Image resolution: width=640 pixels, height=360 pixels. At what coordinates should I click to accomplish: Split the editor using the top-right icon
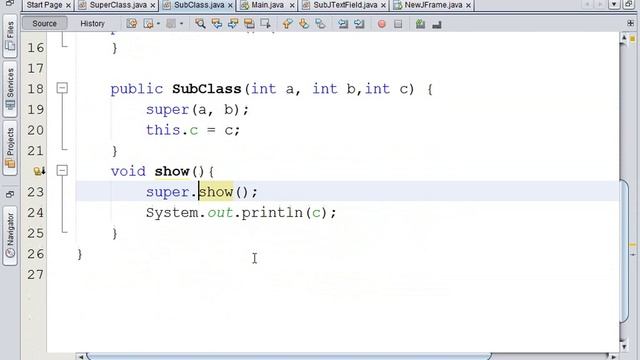coord(631,24)
